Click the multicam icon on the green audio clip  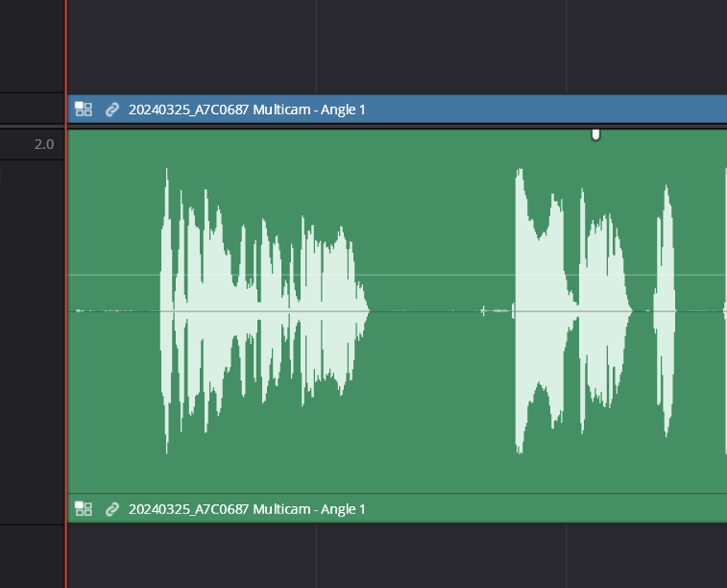click(x=84, y=508)
